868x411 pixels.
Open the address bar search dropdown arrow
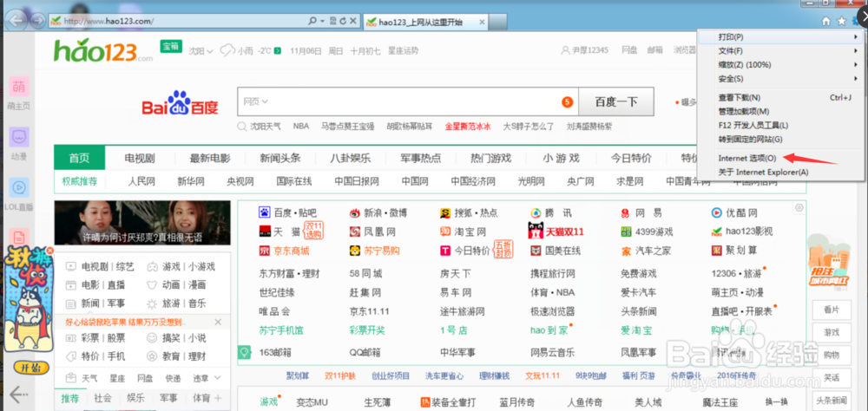323,21
